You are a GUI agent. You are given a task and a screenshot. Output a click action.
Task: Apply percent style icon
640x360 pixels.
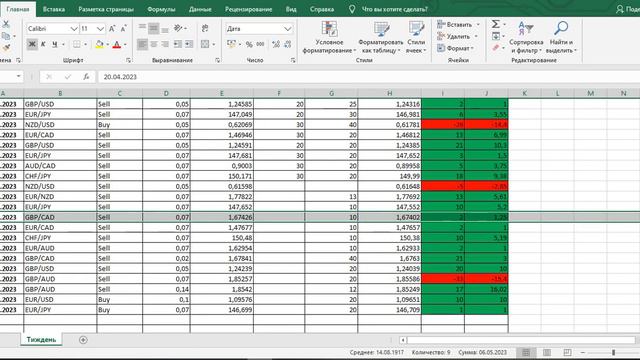pyautogui.click(x=249, y=44)
